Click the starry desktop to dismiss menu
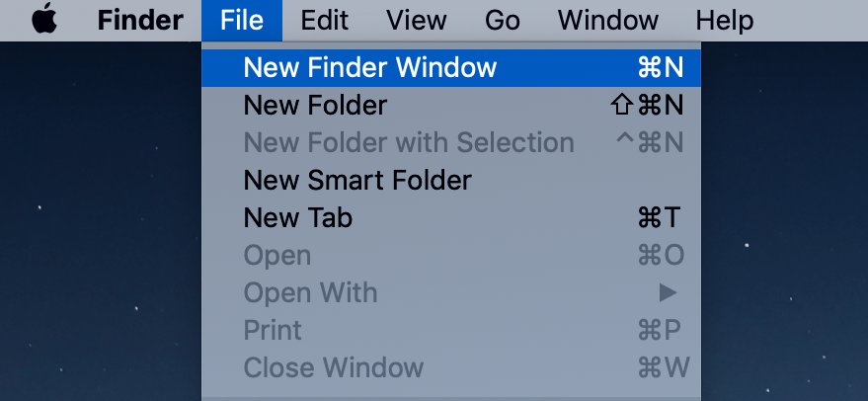This screenshot has width=868, height=401. tap(100, 221)
